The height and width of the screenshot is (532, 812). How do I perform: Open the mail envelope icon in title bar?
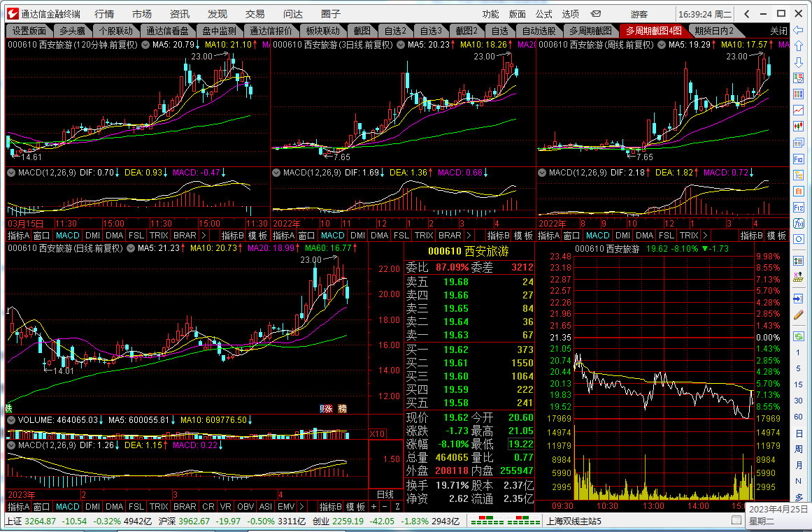coord(596,14)
